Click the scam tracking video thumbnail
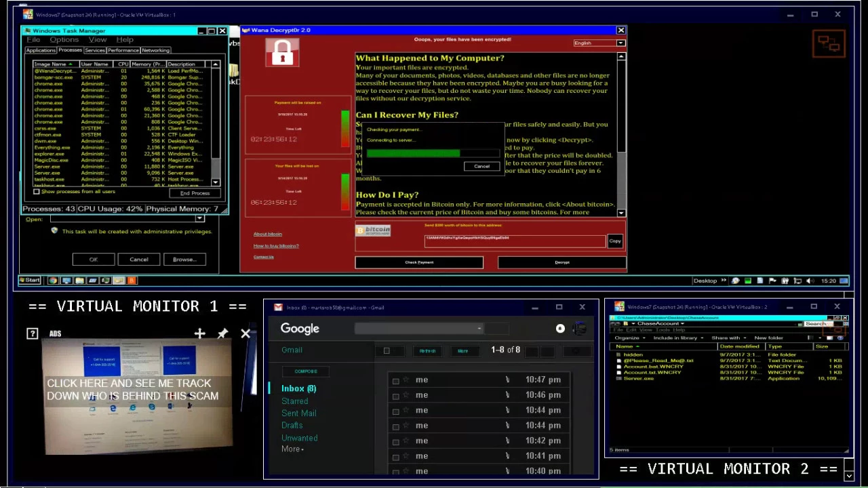The width and height of the screenshot is (868, 488). 138,396
